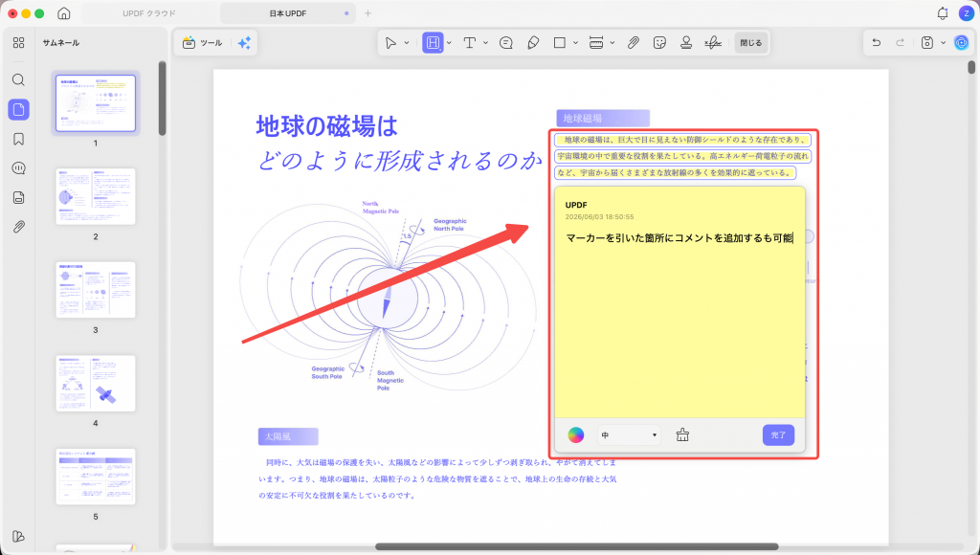
Task: Show the thumbnails panel icon
Action: click(19, 109)
